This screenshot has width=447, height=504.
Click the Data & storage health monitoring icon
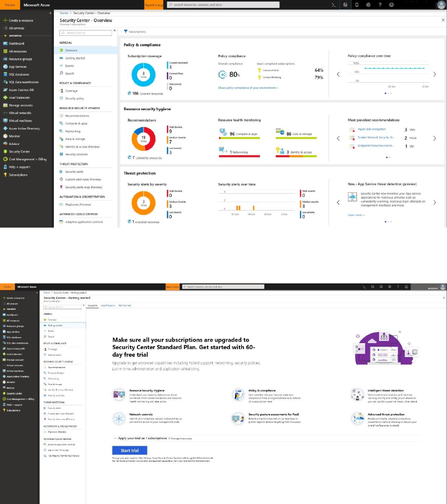(x=280, y=131)
